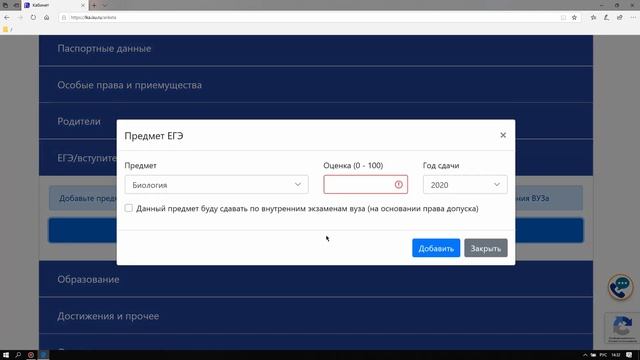Screen dimensions: 640x360
Task: Open the phone chat support widget
Action: pyautogui.click(x=620, y=287)
